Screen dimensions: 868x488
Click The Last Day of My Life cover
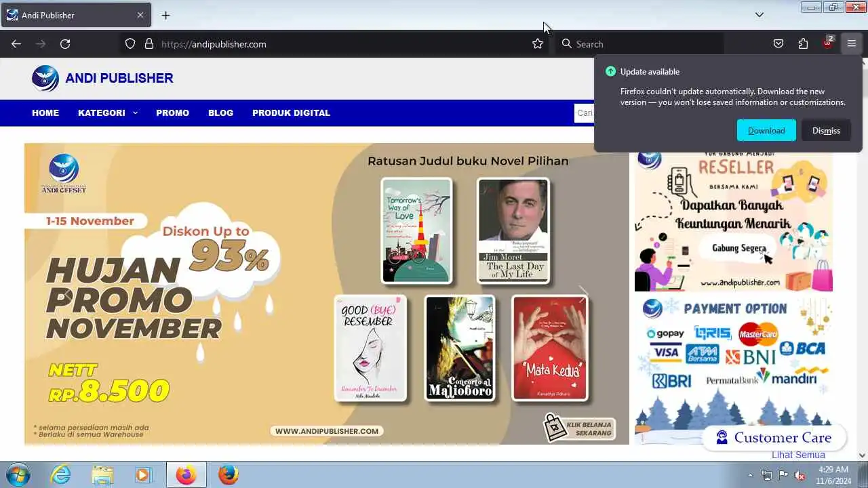[x=513, y=230]
